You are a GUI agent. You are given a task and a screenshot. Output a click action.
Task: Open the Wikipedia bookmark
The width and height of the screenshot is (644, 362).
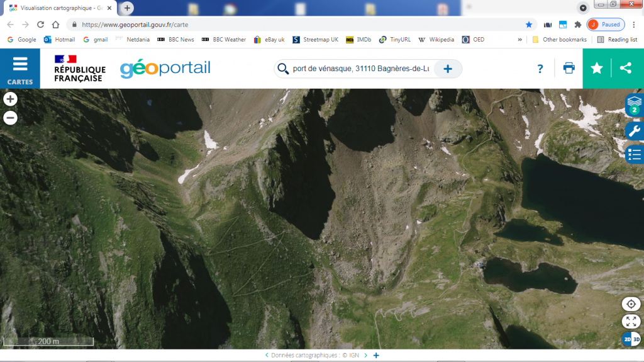click(436, 39)
